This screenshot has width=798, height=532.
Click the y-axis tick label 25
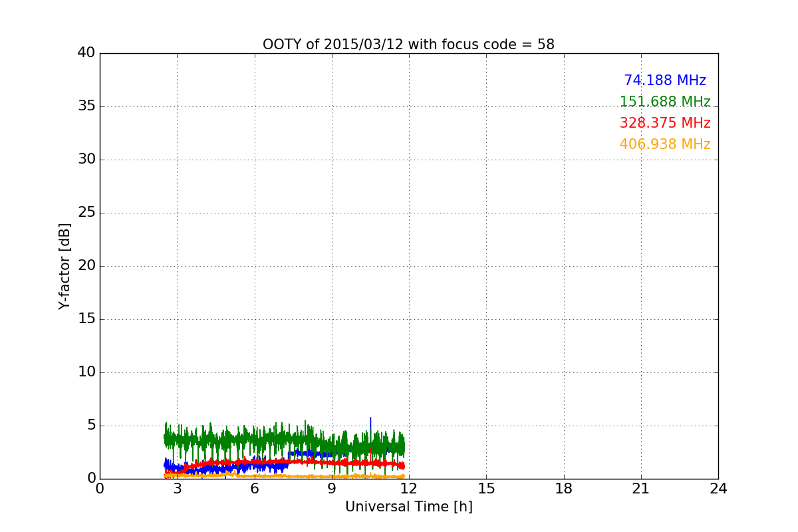[86, 213]
